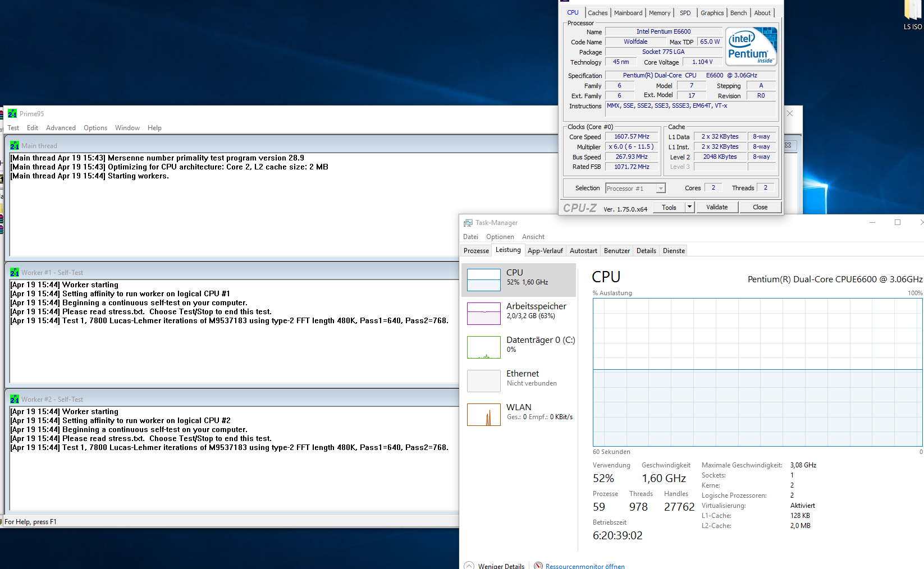924x569 pixels.
Task: Select the Datenträger 0 (C:) graph thumbnail
Action: point(484,347)
